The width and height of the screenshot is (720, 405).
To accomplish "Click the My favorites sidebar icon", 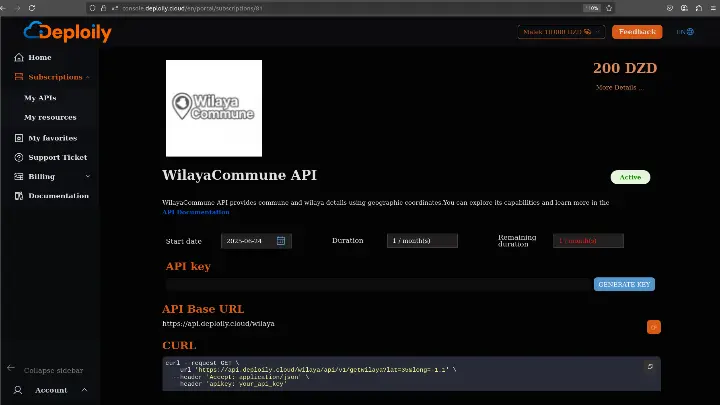I will point(19,138).
